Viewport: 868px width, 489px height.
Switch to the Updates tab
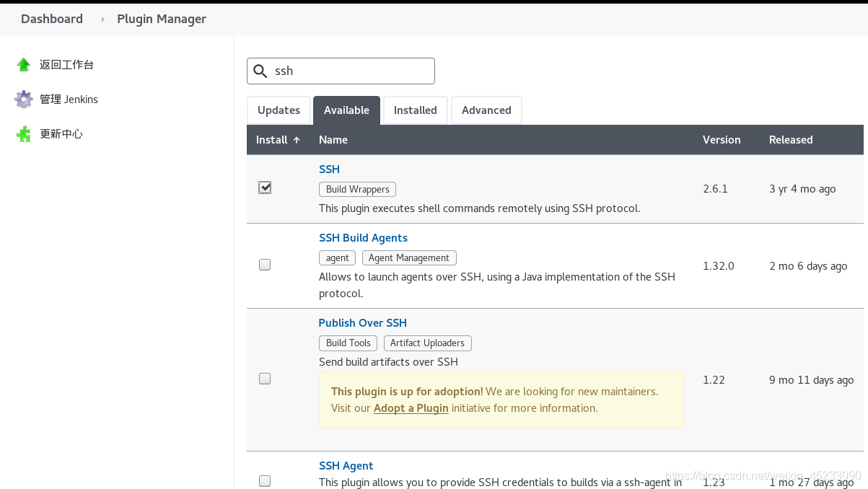point(279,110)
